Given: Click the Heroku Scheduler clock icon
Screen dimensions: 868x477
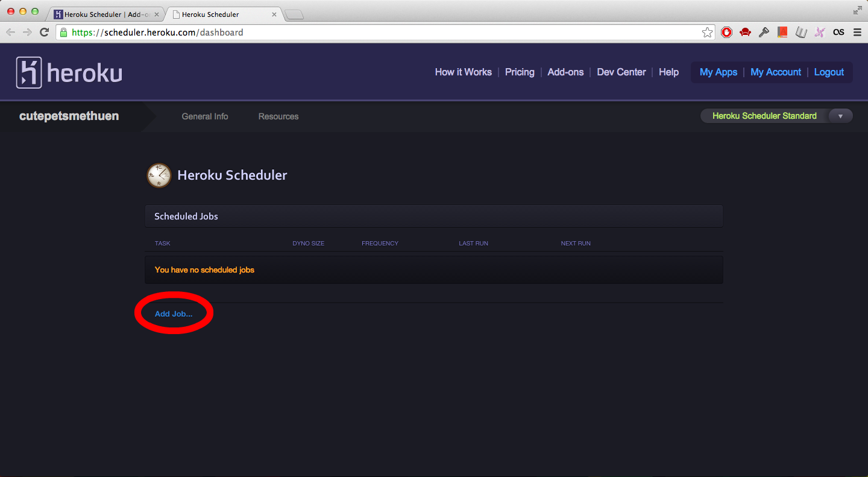Looking at the screenshot, I should point(159,175).
